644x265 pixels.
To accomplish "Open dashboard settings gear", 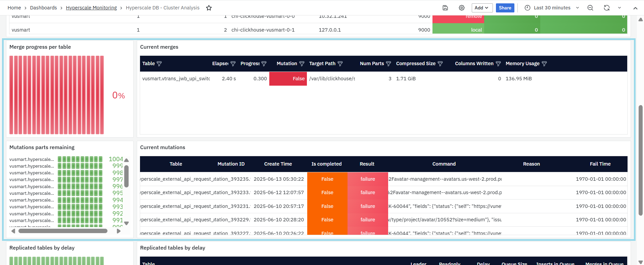I will click(x=462, y=8).
